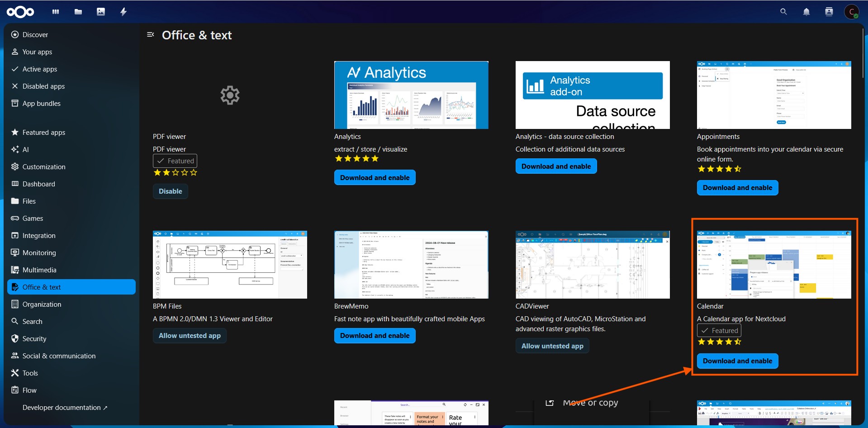The image size is (868, 428).
Task: Go to Disabled apps category
Action: [43, 86]
